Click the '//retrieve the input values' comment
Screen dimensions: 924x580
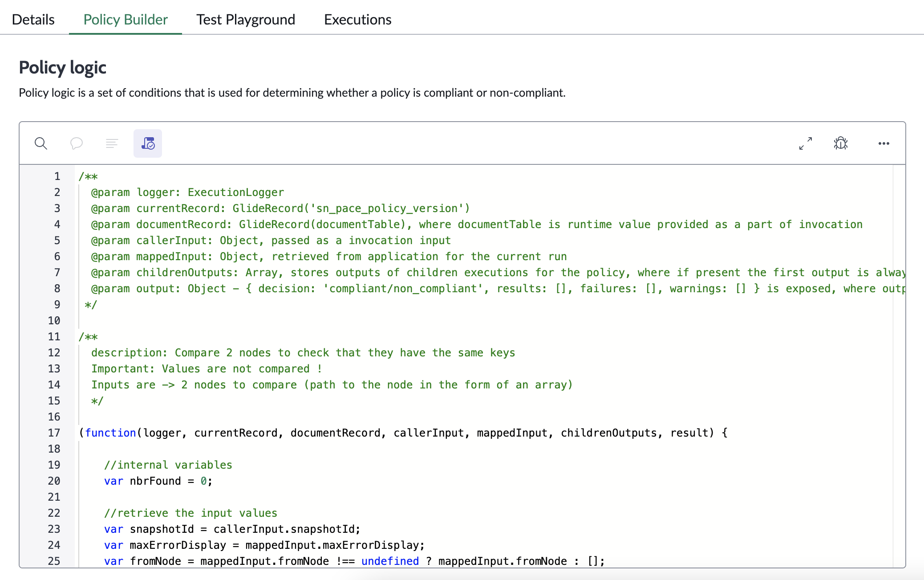pos(190,513)
